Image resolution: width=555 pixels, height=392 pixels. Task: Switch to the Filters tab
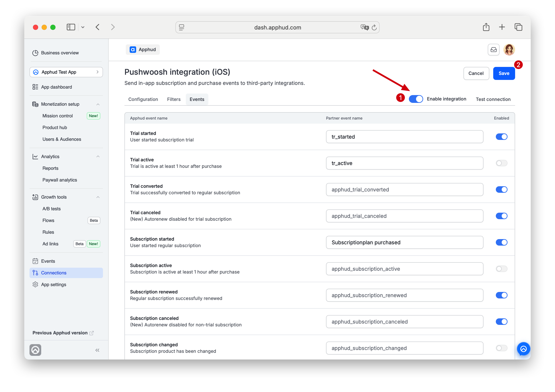tap(174, 99)
